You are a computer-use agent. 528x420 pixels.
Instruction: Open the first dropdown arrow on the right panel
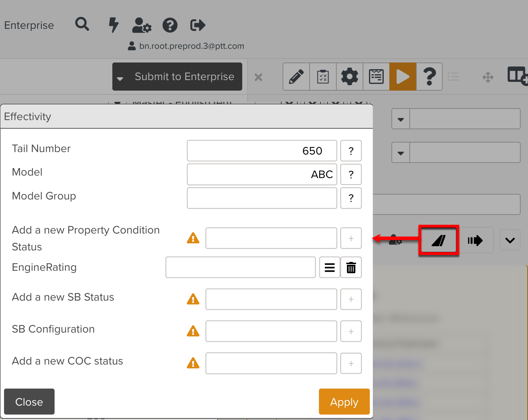tap(401, 119)
